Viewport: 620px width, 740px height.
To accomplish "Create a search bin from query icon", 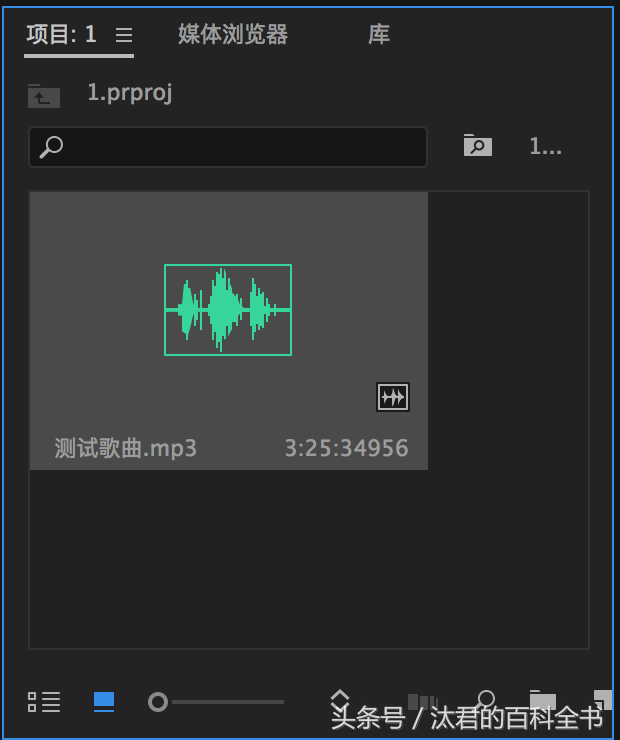I will point(478,145).
